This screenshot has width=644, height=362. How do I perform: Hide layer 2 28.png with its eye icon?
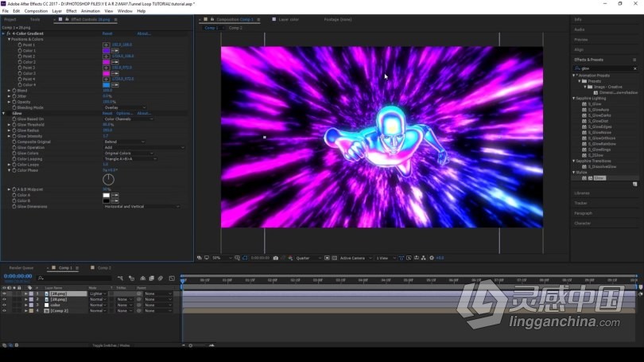4,299
